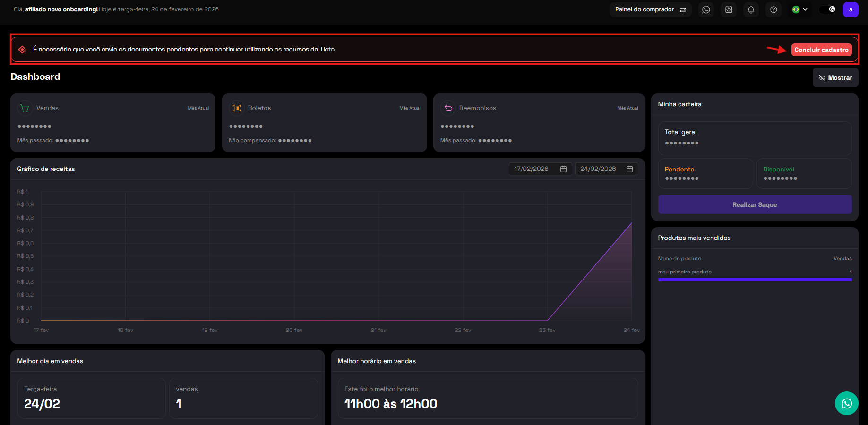Click the Vendas shopping cart icon

click(x=25, y=108)
